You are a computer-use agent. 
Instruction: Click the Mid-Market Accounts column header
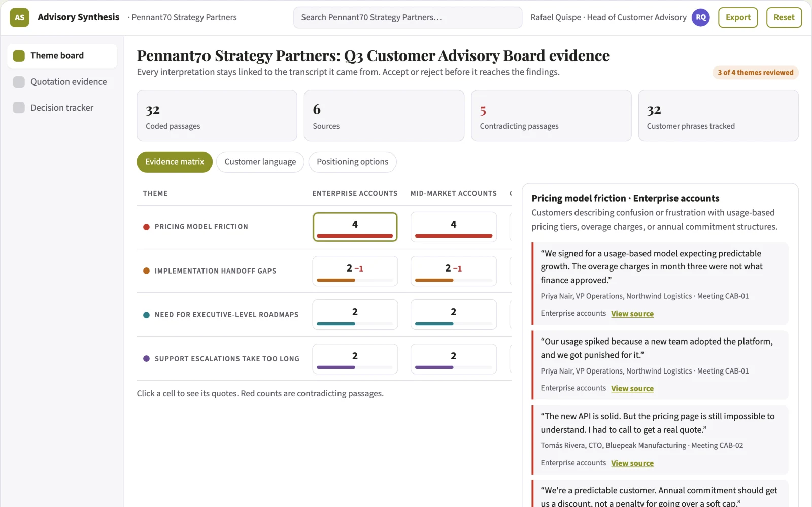(x=454, y=193)
